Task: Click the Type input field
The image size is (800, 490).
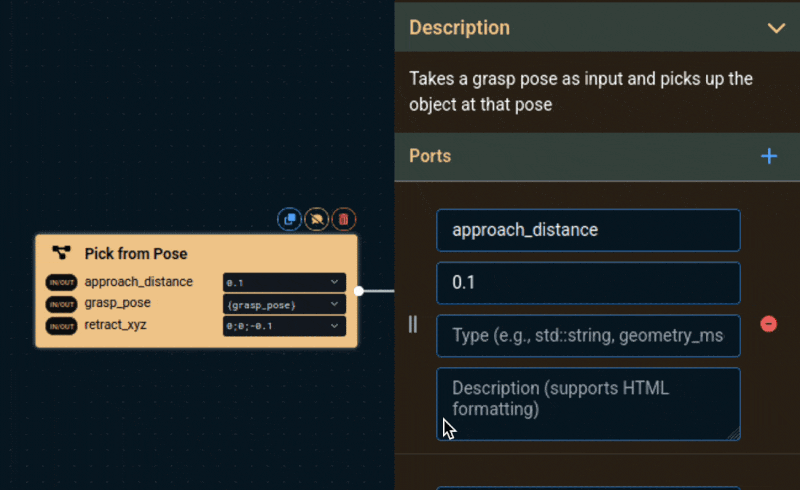Action: pos(588,336)
